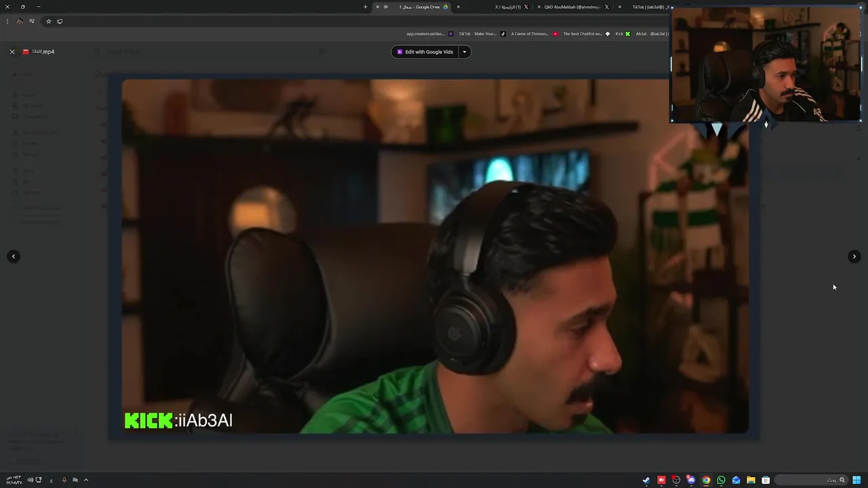Open the blue mail app in taskbar
This screenshot has height=488, width=868.
[x=736, y=480]
